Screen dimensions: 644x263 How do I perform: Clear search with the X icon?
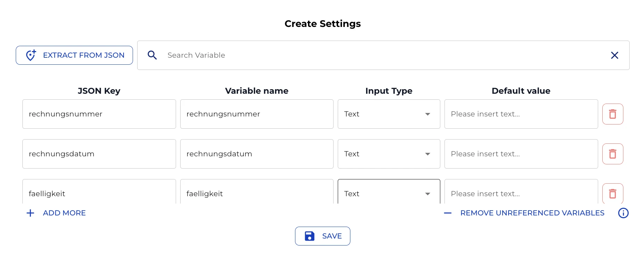615,55
